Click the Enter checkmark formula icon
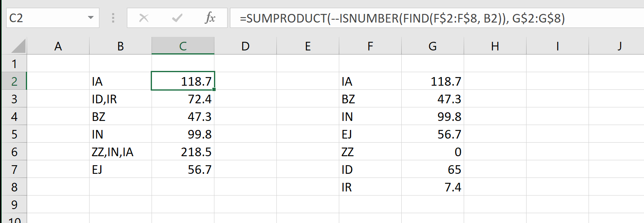Viewport: 644px width, 223px height. (x=177, y=18)
